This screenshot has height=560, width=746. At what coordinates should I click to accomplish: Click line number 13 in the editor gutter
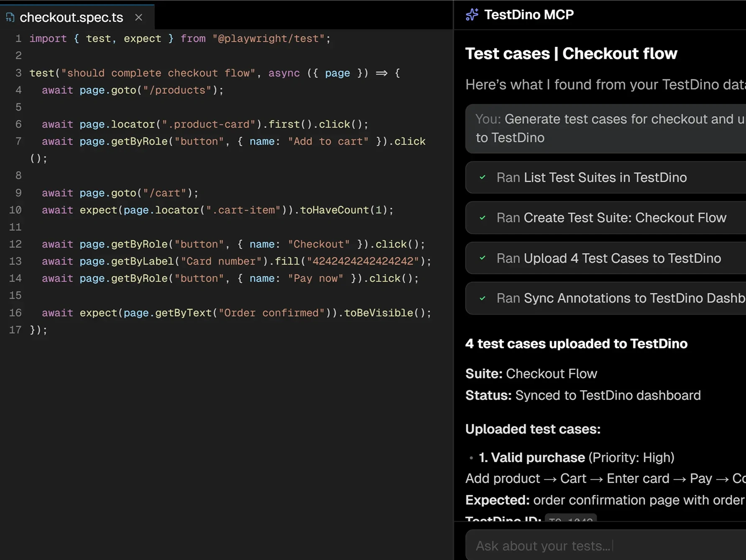click(x=15, y=261)
